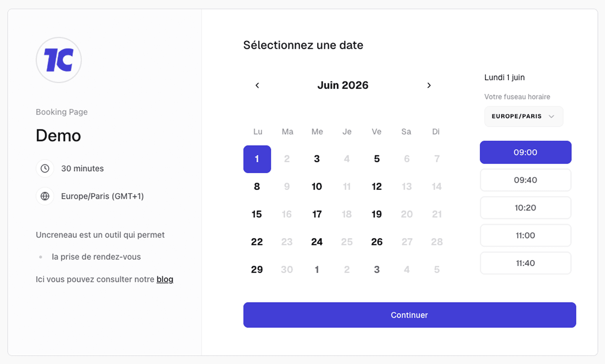
Task: Pick June 26 in the calendar
Action: coord(377,242)
